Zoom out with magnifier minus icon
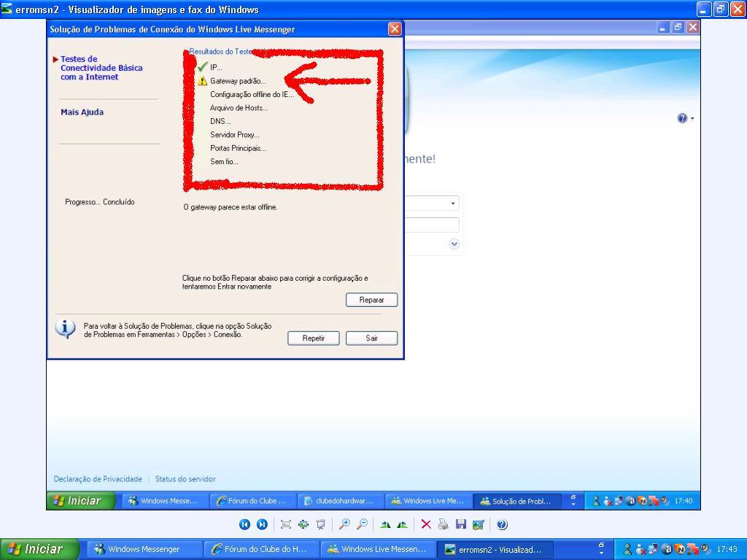The image size is (747, 560). point(362,524)
